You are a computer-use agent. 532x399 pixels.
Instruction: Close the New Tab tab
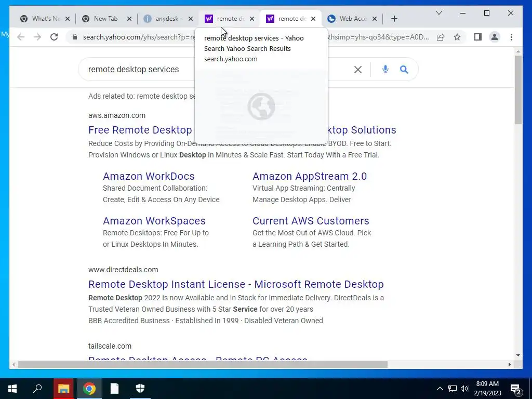coord(129,19)
